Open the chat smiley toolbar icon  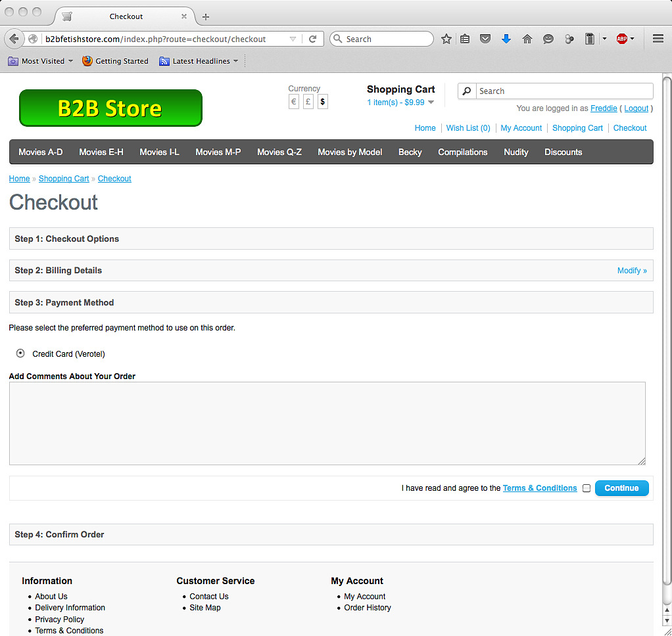pyautogui.click(x=548, y=39)
